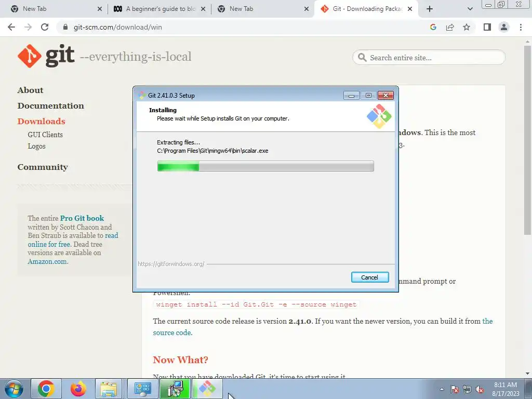Open Chrome from the taskbar
The height and width of the screenshot is (399, 532).
pyautogui.click(x=46, y=389)
